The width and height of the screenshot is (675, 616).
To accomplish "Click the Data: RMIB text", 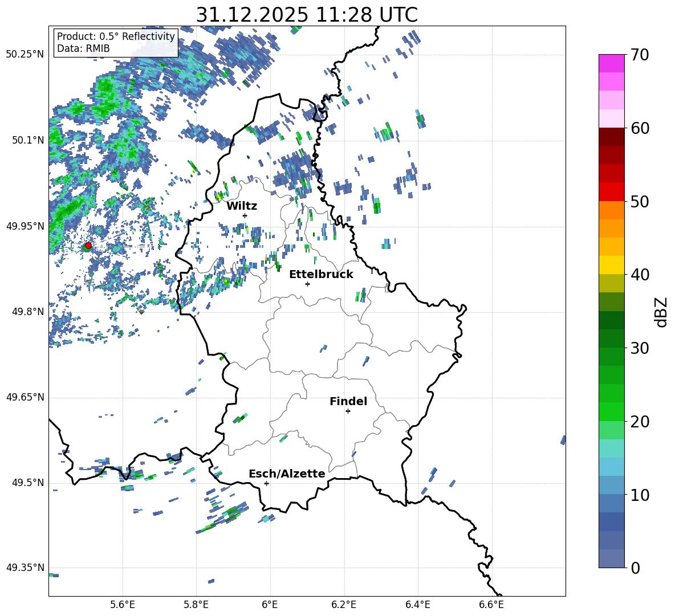I will pos(83,48).
